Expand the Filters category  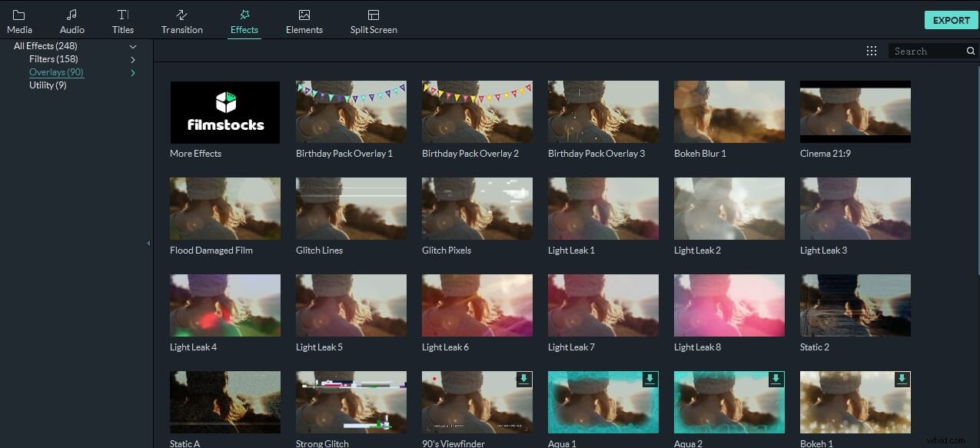tap(132, 59)
